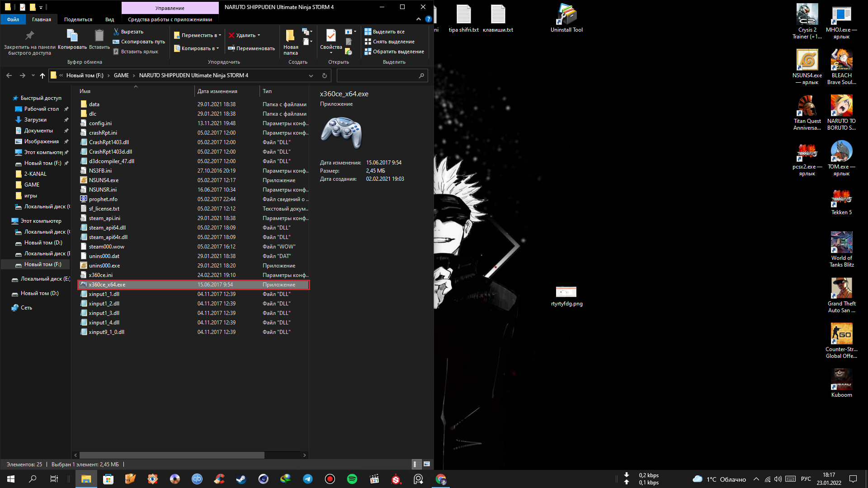Show hidden system tray icons
The height and width of the screenshot is (488, 868).
pyautogui.click(x=756, y=479)
